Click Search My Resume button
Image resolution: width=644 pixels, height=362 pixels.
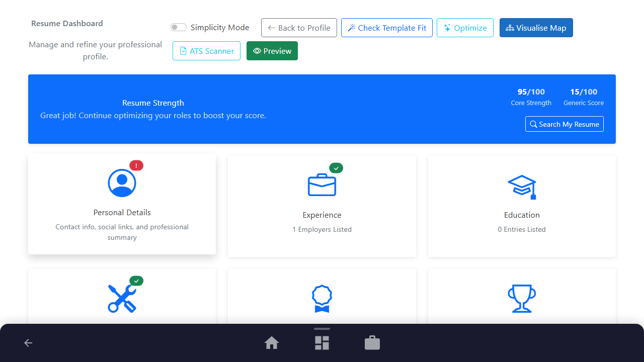565,124
